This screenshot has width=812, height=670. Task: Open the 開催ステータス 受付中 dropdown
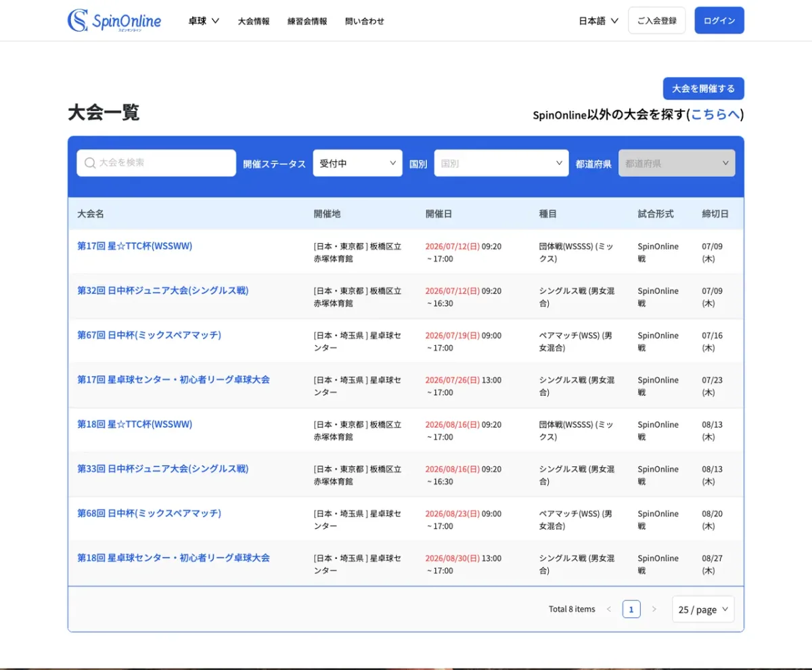click(358, 163)
